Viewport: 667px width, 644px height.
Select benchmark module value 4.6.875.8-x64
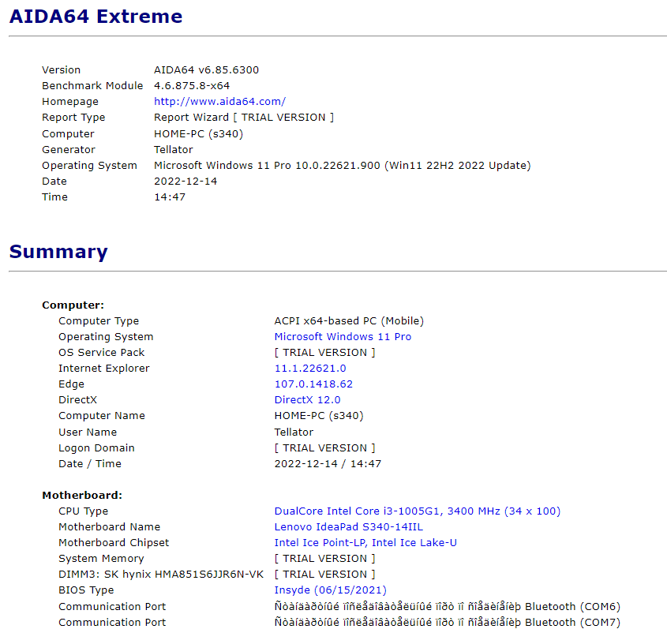(192, 85)
